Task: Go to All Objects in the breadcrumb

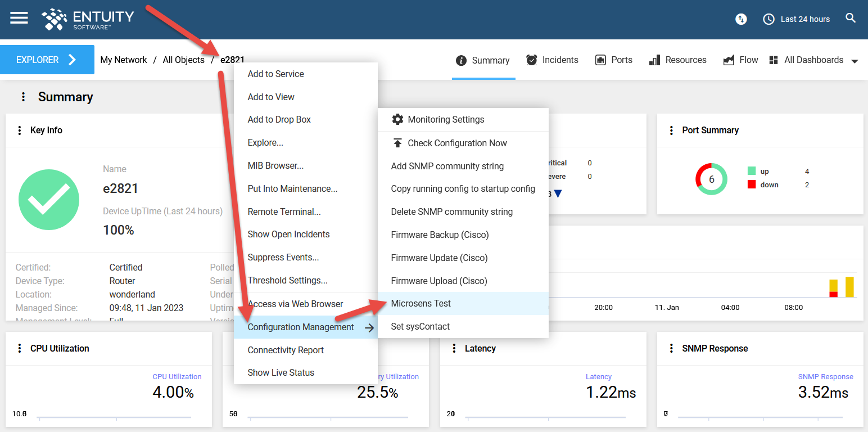Action: 183,60
